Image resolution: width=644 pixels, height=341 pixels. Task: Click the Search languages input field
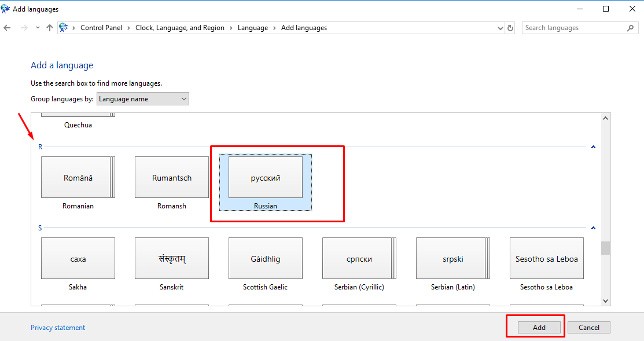573,28
